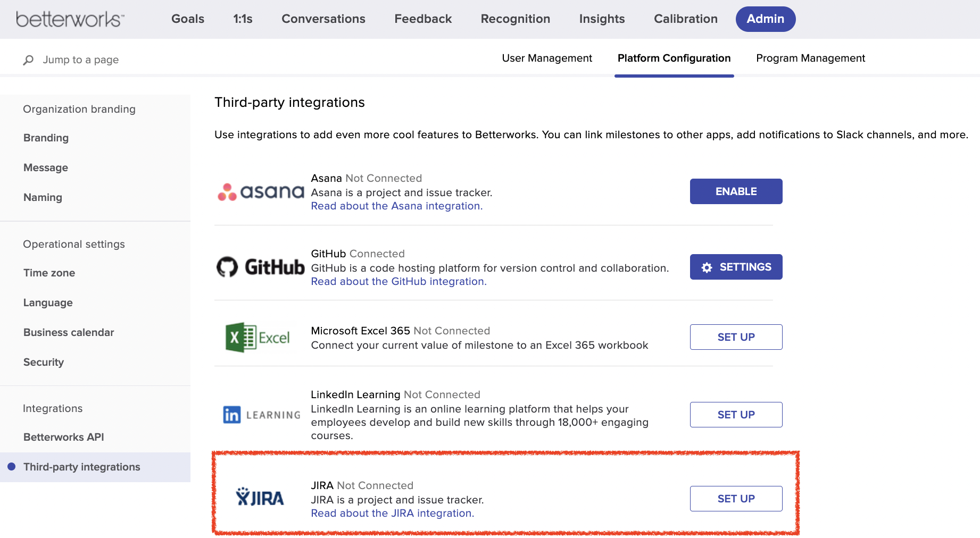Select Business calendar in the sidebar
The image size is (980, 538).
click(68, 332)
